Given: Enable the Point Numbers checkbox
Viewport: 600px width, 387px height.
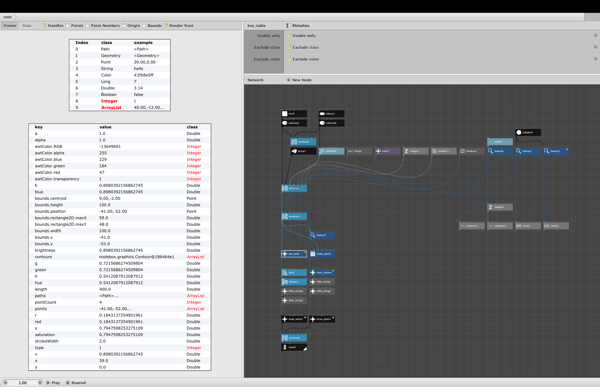Looking at the screenshot, I should tap(88, 26).
